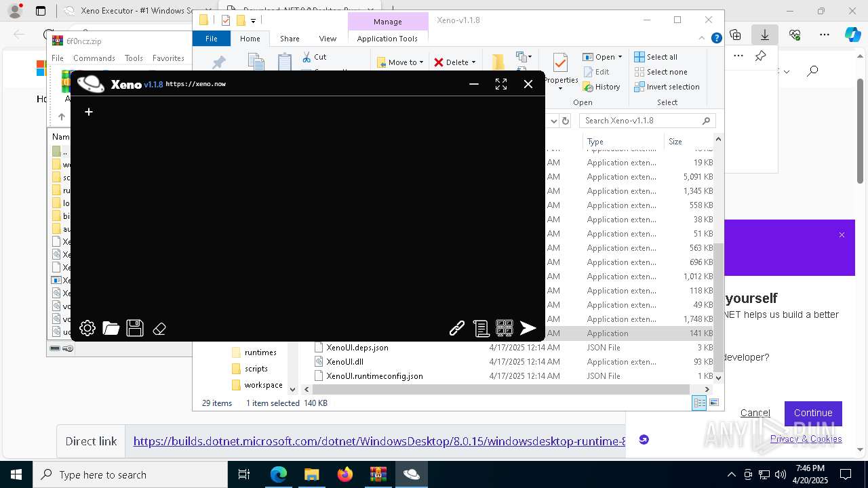Viewport: 868px width, 488px height.
Task: Select XenoUI.deps.json file
Action: pos(357,348)
